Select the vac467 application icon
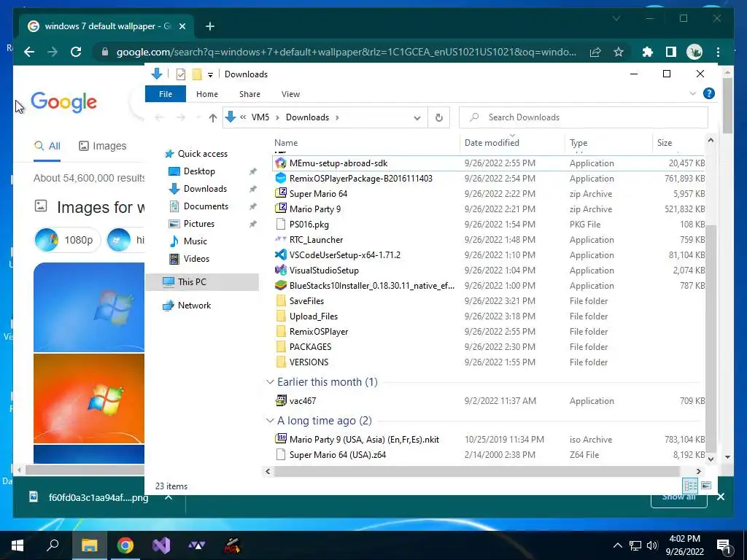The image size is (747, 560). 281,401
